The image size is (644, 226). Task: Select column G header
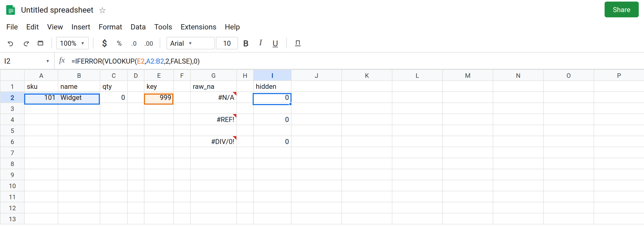214,76
